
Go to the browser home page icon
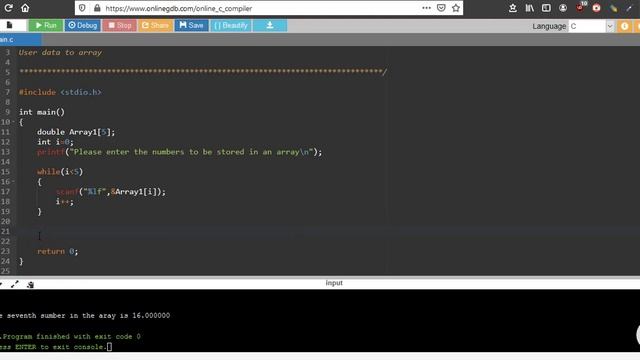tap(25, 8)
